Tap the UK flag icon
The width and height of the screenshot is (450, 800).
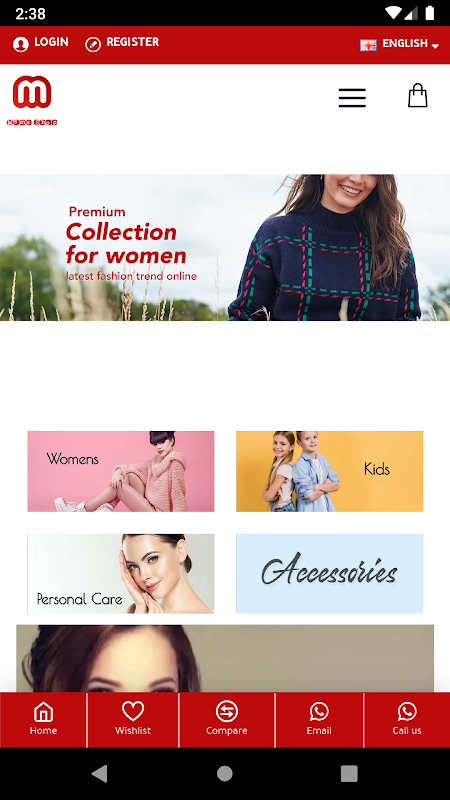pyautogui.click(x=368, y=45)
